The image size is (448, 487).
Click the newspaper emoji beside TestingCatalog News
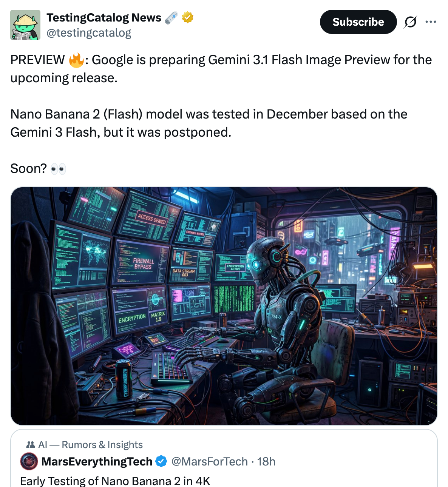pyautogui.click(x=171, y=17)
